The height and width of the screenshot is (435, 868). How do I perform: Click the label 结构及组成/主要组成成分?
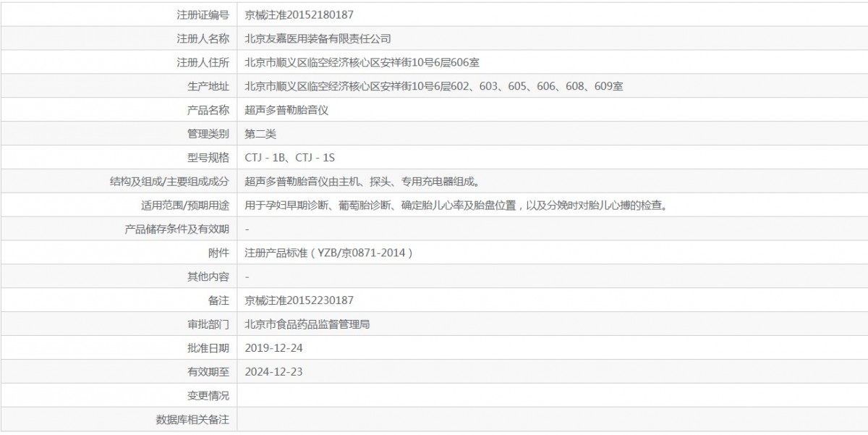point(169,182)
